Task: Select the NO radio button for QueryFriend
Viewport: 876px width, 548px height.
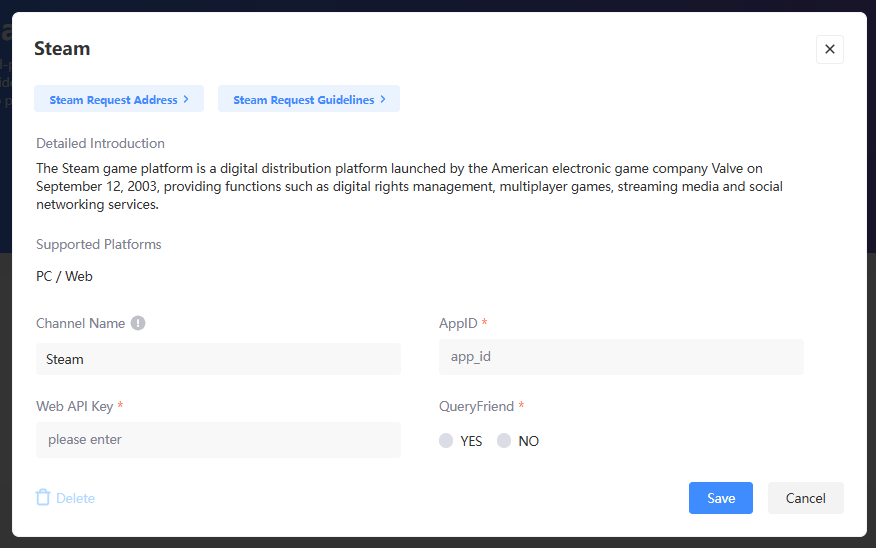Action: click(x=504, y=441)
